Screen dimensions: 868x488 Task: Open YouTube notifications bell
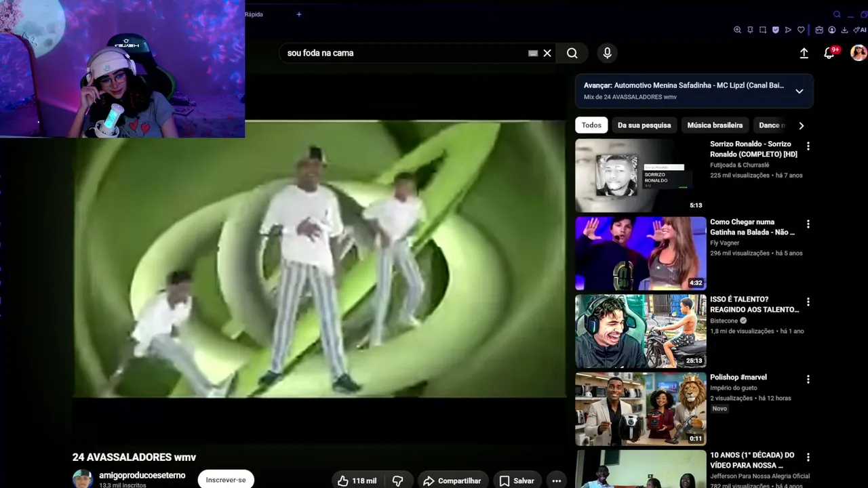[829, 53]
